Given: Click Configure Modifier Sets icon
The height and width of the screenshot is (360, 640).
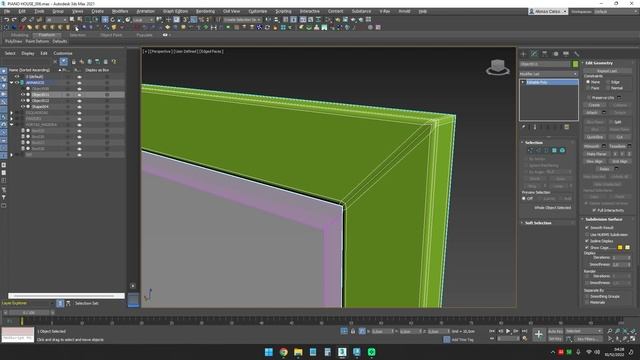Looking at the screenshot, I should (x=567, y=127).
